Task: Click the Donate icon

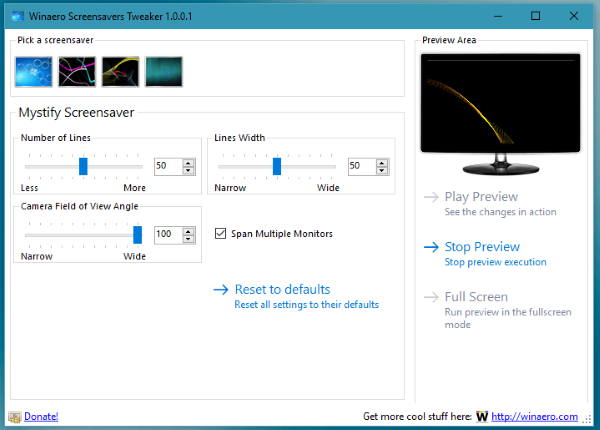Action: tap(15, 417)
